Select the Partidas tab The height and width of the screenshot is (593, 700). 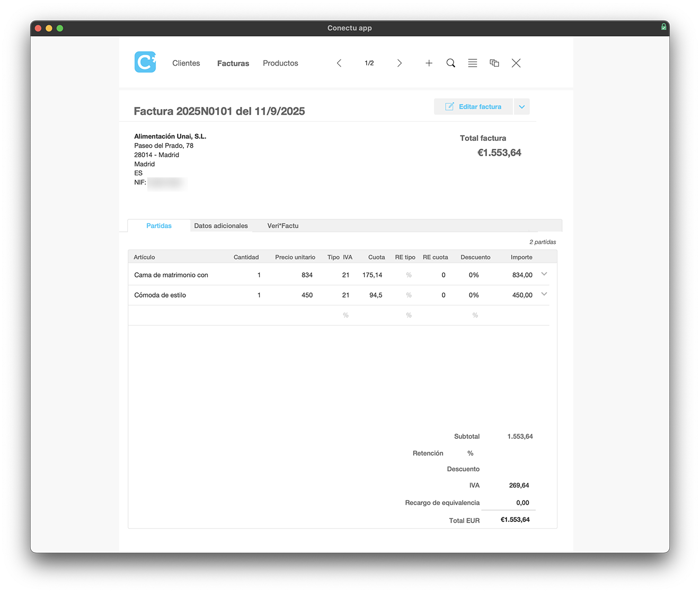(159, 226)
